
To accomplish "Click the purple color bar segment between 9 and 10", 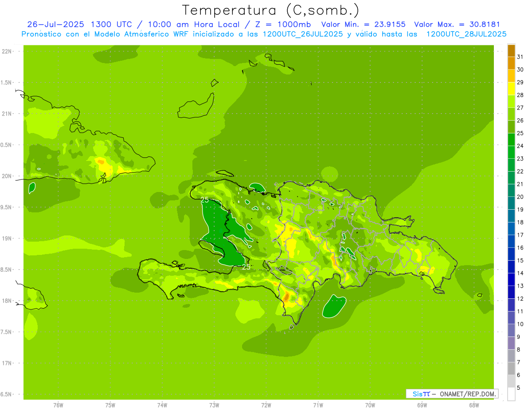I will pos(511,330).
